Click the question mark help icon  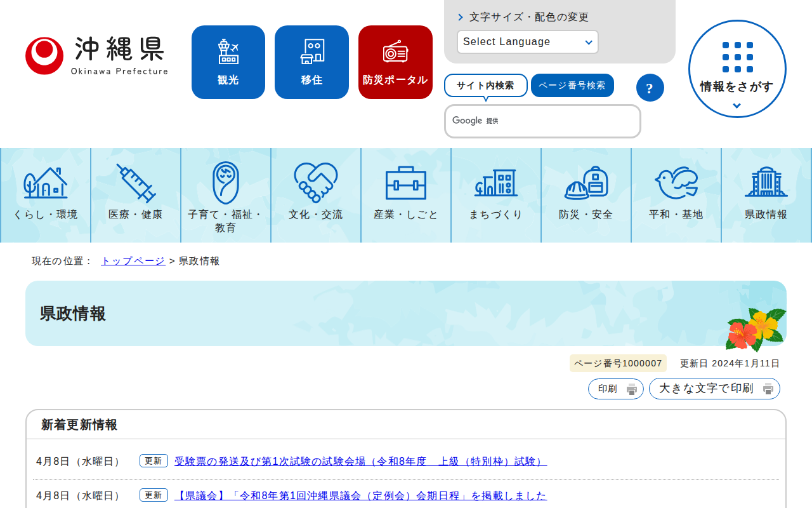(x=650, y=88)
